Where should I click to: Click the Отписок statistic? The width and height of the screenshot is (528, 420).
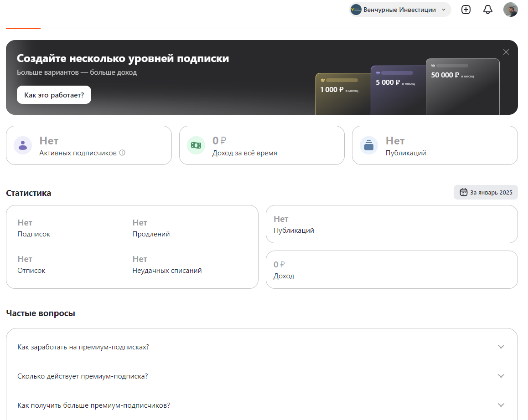(31, 265)
